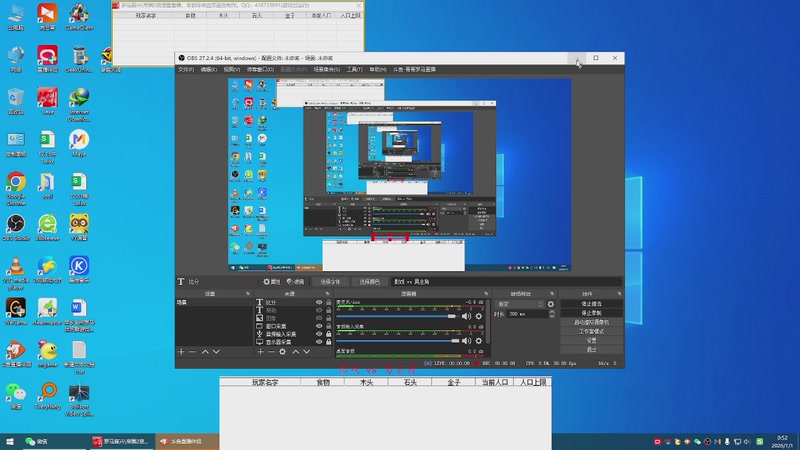Toggle lock of 窗口采集 source
Viewport: 800px width, 450px height.
pyautogui.click(x=329, y=326)
